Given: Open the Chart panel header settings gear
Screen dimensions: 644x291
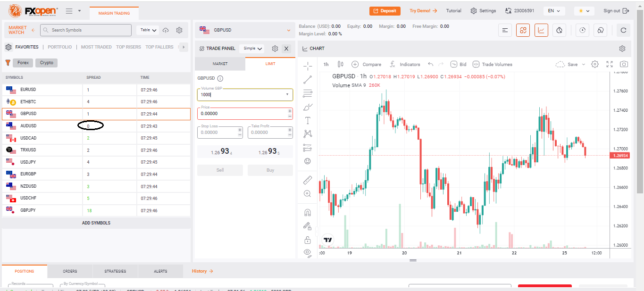Looking at the screenshot, I should pos(622,49).
